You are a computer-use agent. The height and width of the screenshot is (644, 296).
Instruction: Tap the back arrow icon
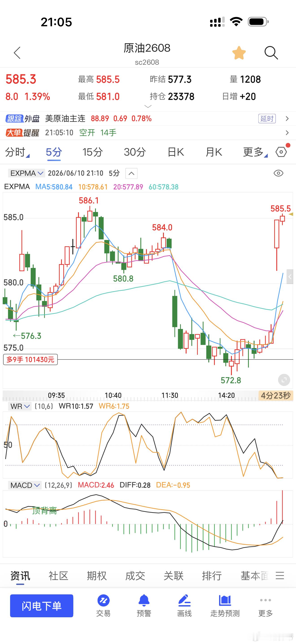click(17, 53)
